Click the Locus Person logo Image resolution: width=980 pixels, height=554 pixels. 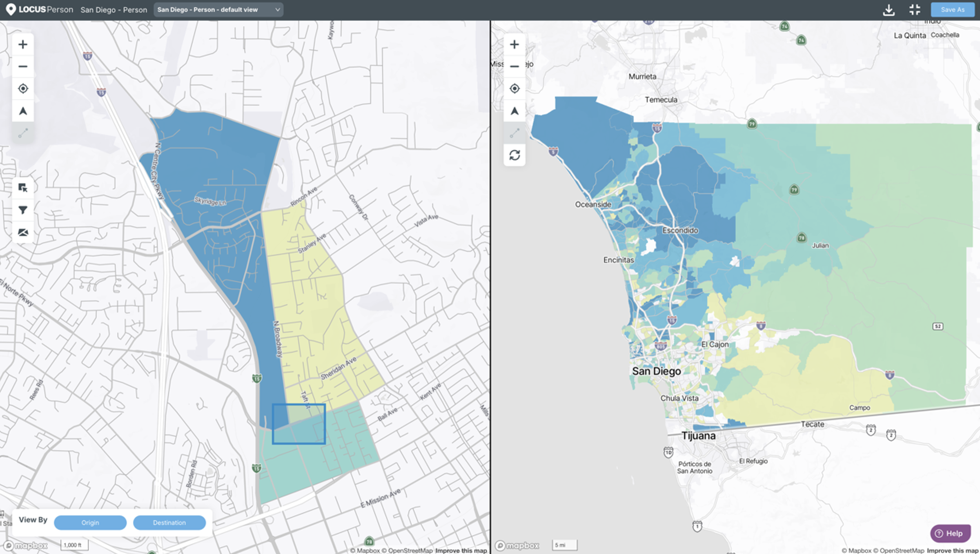(x=39, y=9)
